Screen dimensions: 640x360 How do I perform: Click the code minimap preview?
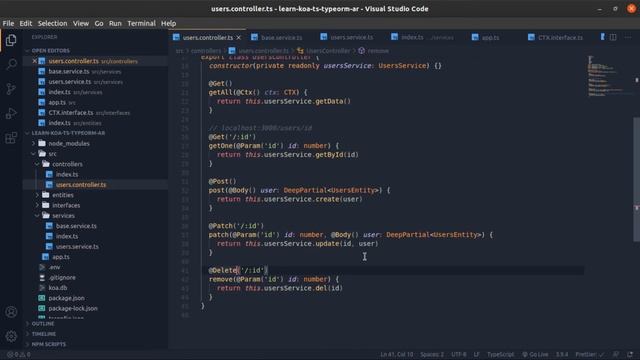608,77
